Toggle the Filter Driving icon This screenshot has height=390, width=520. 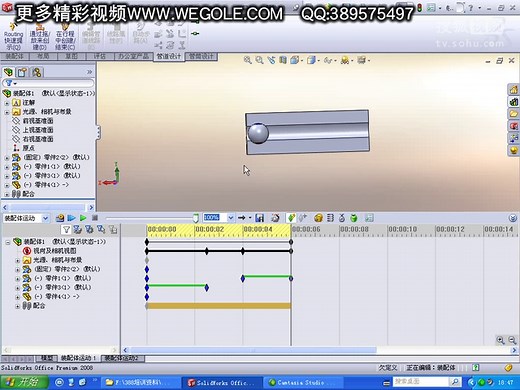tap(89, 229)
